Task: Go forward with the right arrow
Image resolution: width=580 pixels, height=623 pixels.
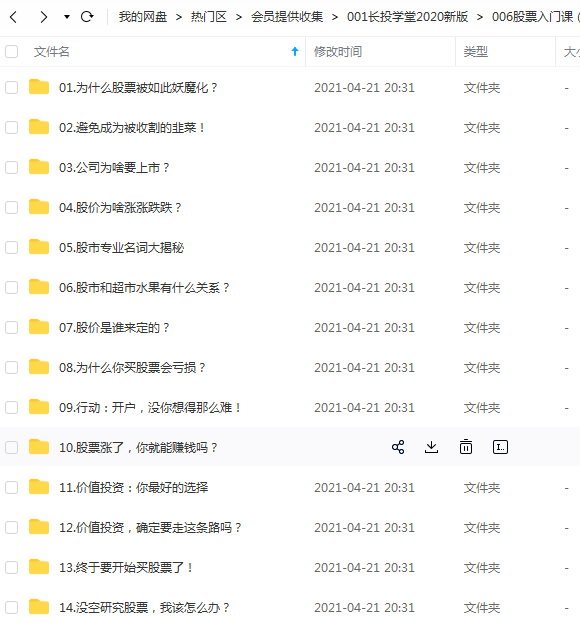Action: click(x=44, y=17)
